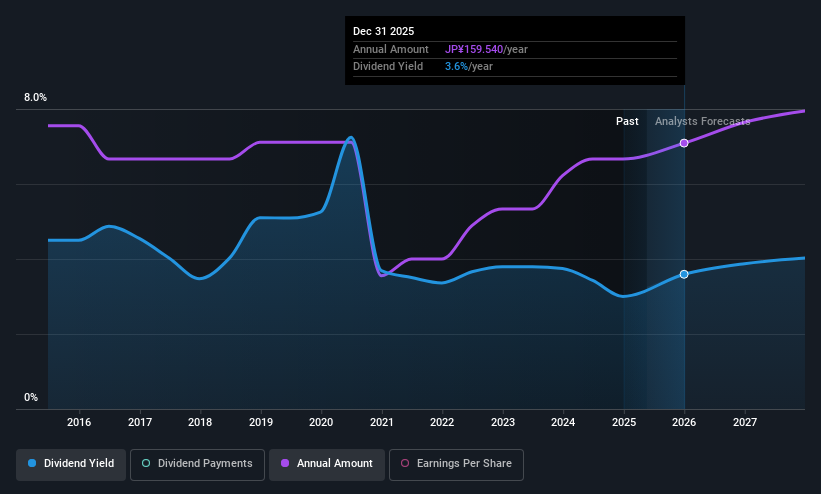Click the teal Dividend Payments circle icon
This screenshot has width=821, height=494.
point(146,463)
